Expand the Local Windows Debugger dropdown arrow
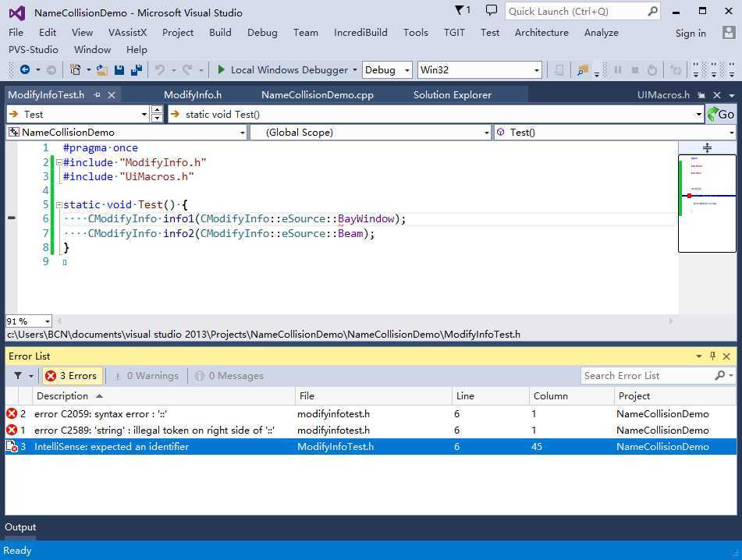This screenshot has height=560, width=742. 355,70
